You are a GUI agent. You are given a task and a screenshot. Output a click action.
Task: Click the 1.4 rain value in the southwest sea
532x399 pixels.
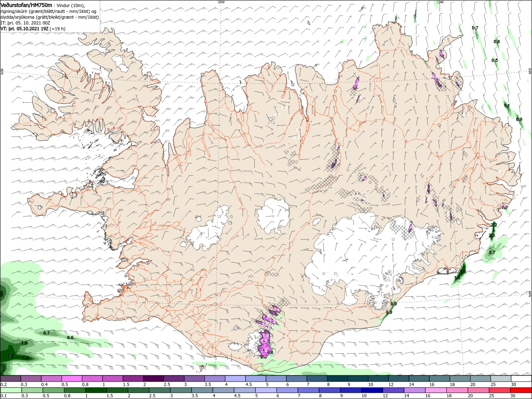[x=25, y=358]
